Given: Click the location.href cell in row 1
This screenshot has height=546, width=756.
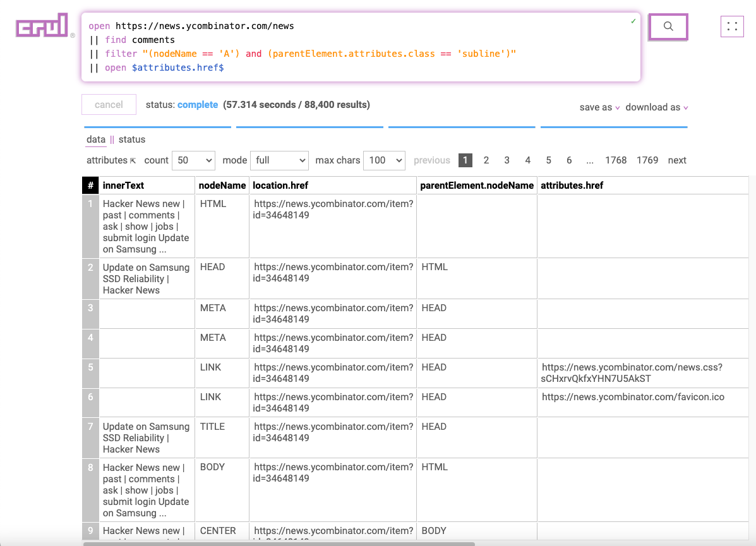Looking at the screenshot, I should (x=333, y=226).
